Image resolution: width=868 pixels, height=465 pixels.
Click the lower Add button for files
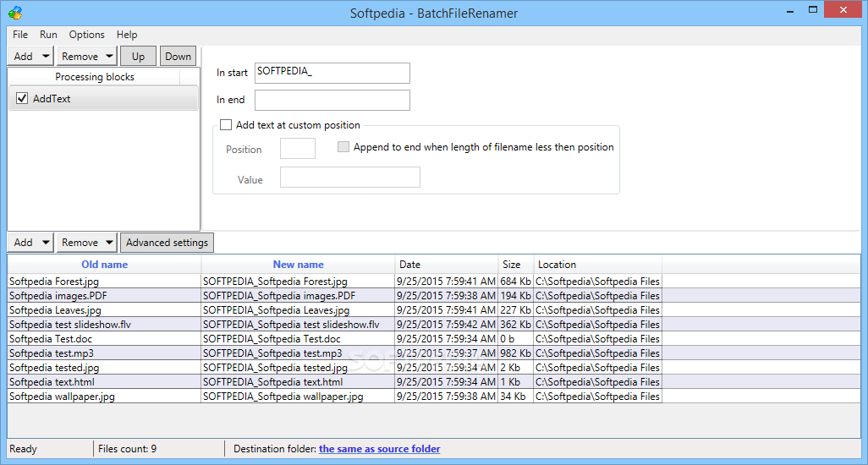click(x=23, y=243)
